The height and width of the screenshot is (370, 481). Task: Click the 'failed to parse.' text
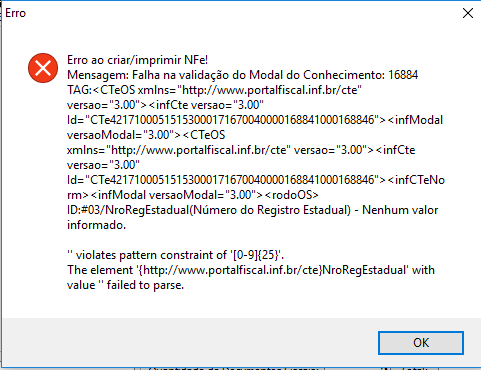(145, 285)
